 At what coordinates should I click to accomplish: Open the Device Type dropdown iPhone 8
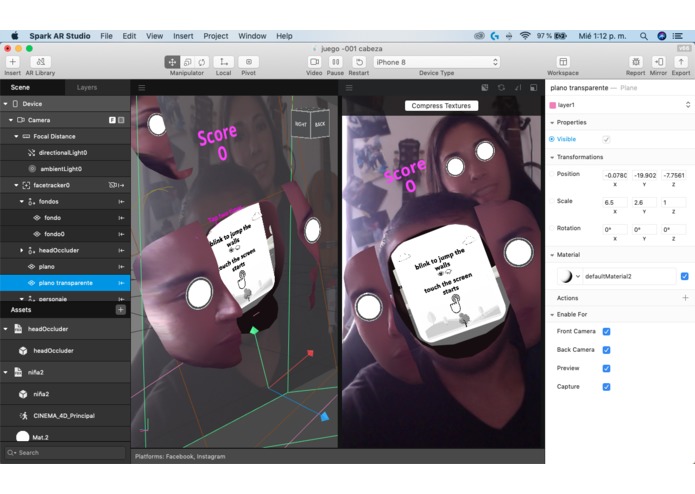pyautogui.click(x=437, y=62)
